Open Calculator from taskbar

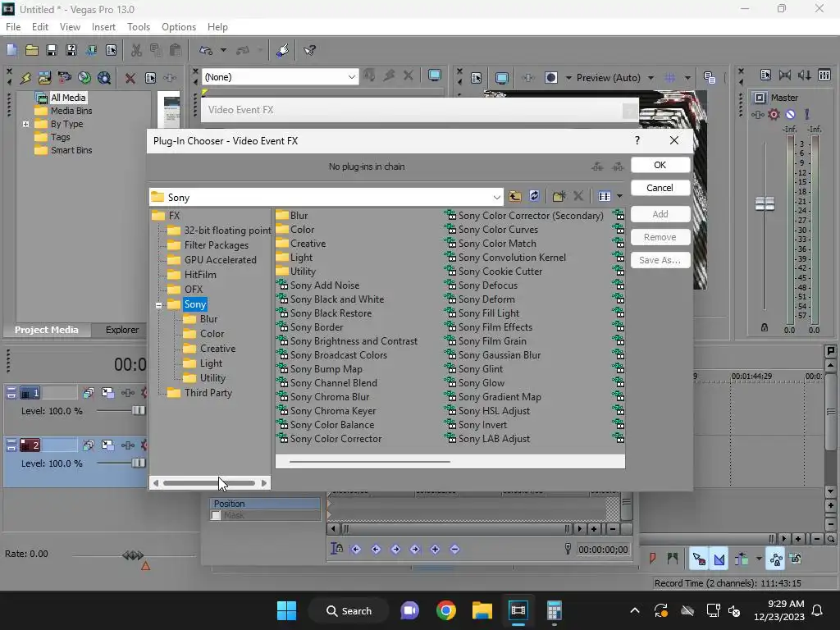[554, 610]
